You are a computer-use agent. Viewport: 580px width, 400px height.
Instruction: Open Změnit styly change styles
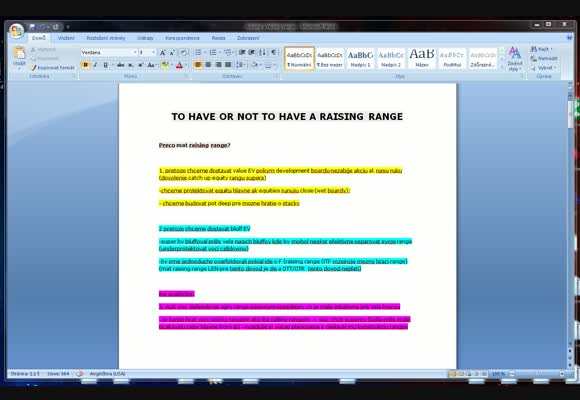click(x=515, y=59)
